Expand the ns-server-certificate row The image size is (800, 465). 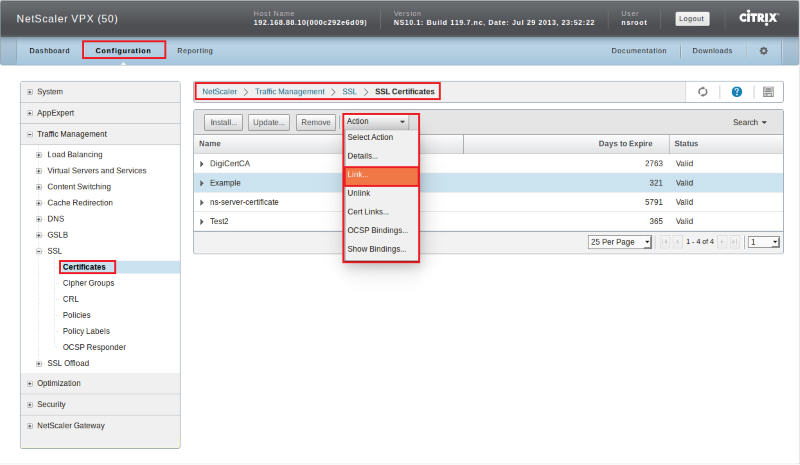tap(202, 202)
